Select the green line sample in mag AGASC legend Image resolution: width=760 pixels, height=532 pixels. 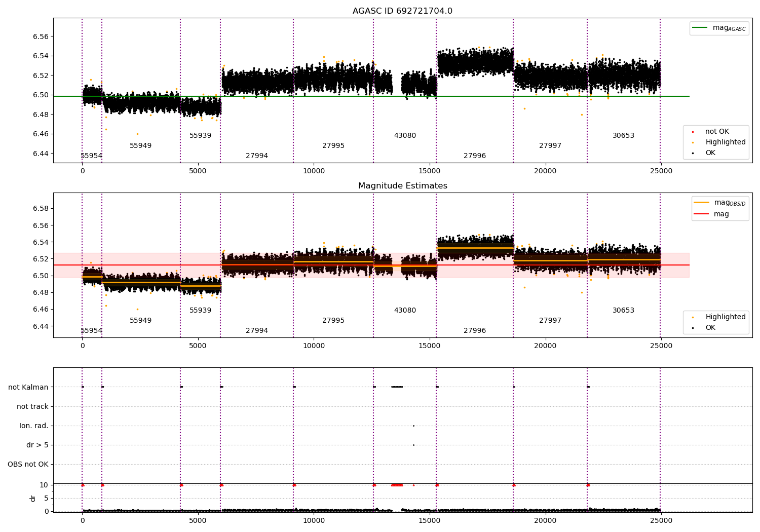[700, 28]
